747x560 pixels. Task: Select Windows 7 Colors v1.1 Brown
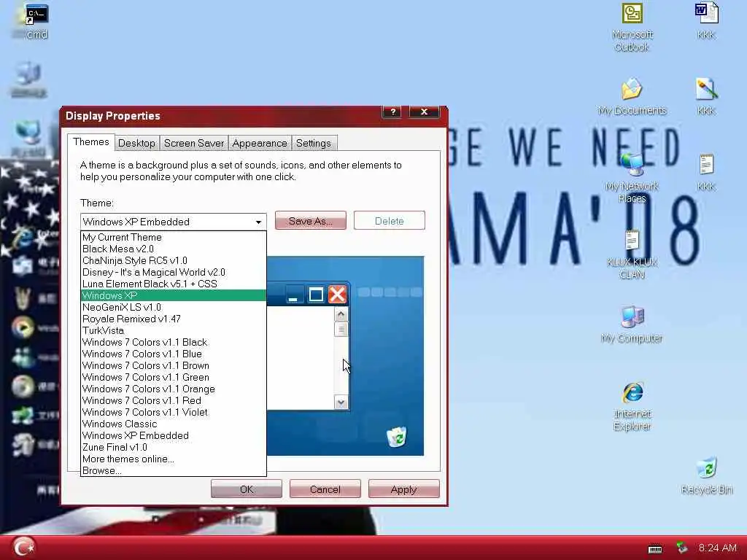point(174,365)
